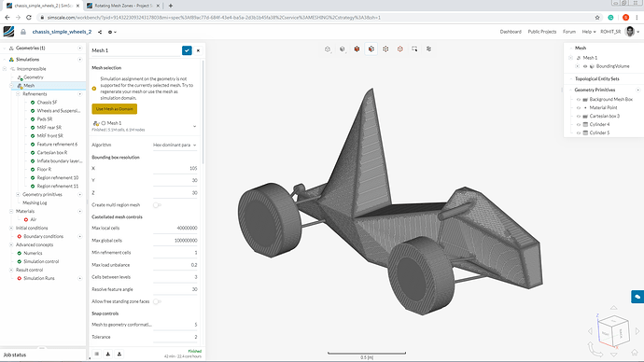Toggle Allow free standing zone faces

(x=157, y=301)
